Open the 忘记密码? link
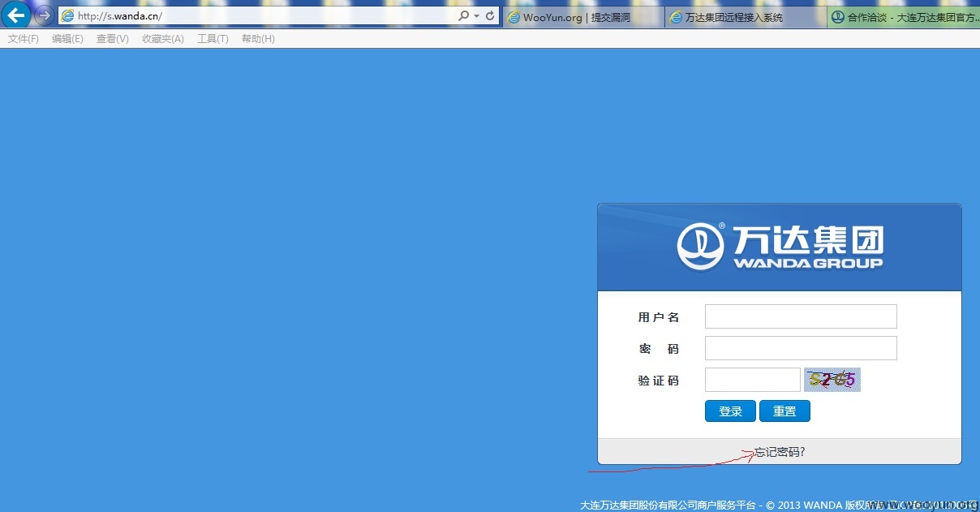 coord(780,452)
